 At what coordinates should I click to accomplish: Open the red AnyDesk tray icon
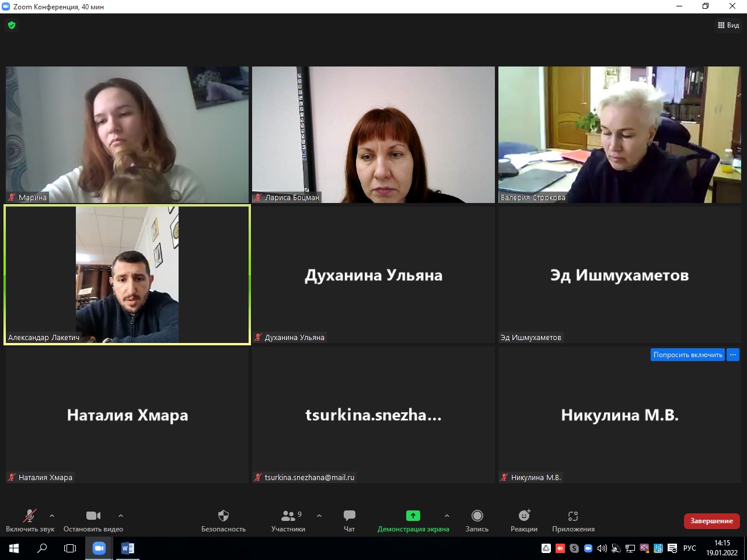[x=560, y=548]
